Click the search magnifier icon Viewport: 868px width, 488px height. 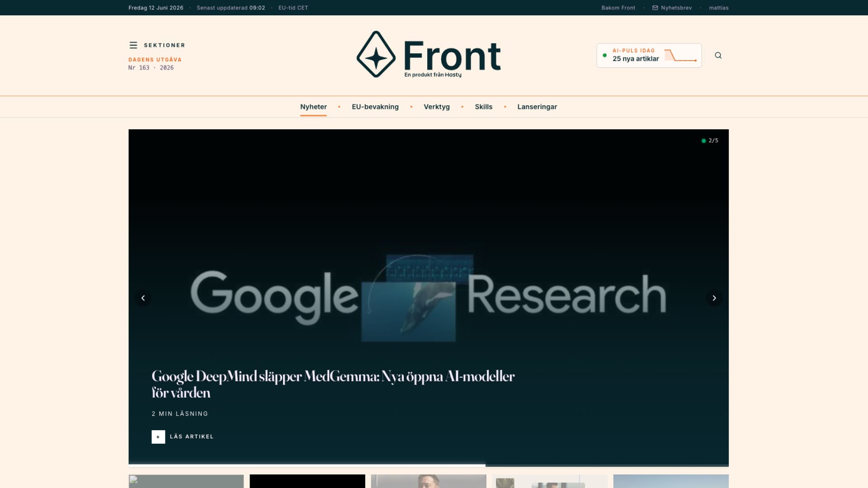click(x=718, y=56)
